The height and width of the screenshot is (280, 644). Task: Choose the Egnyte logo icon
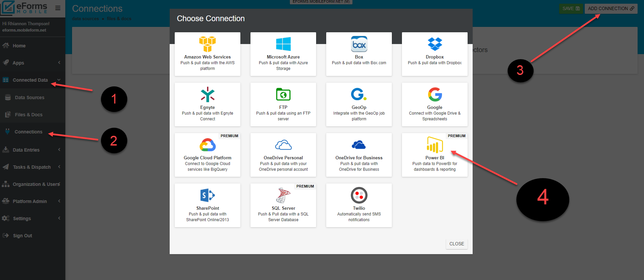tap(207, 94)
